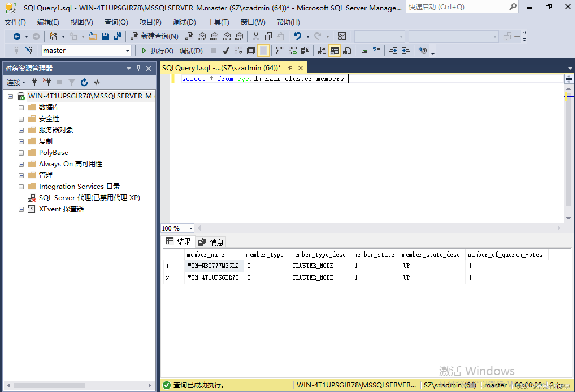The width and height of the screenshot is (575, 392).
Task: Click cell WIN-4T1UPSGIR78 in results
Action: [213, 278]
